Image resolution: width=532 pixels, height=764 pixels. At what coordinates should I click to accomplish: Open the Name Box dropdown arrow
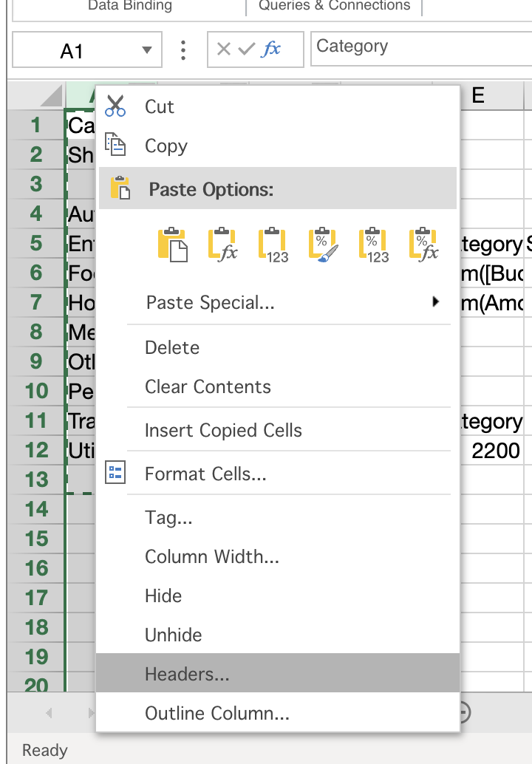click(x=146, y=50)
